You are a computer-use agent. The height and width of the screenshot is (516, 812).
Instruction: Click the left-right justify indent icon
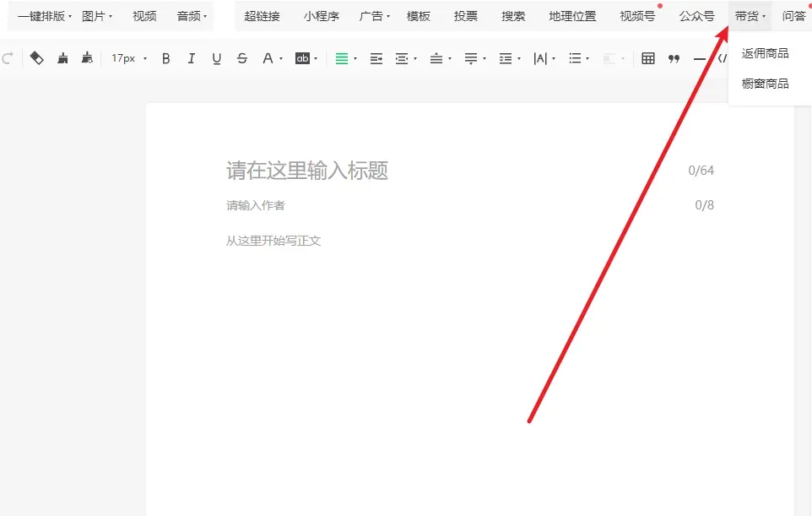(x=376, y=58)
